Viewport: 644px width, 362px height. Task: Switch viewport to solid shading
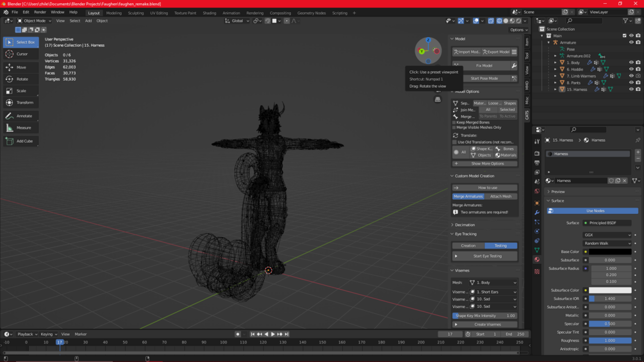pyautogui.click(x=506, y=21)
